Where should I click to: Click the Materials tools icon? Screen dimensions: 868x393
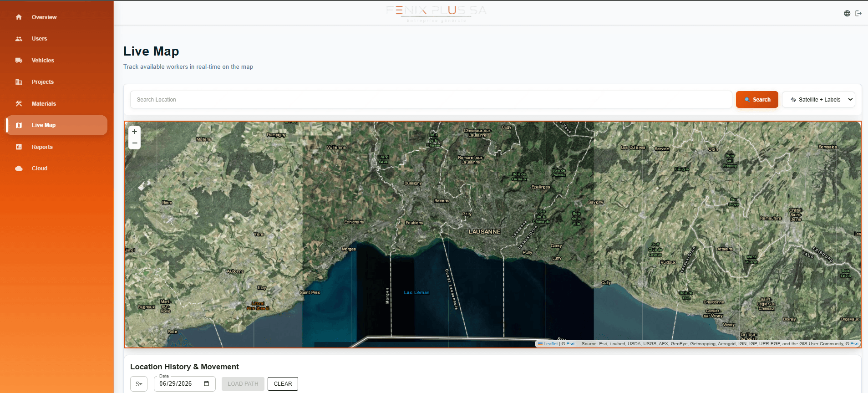(19, 103)
